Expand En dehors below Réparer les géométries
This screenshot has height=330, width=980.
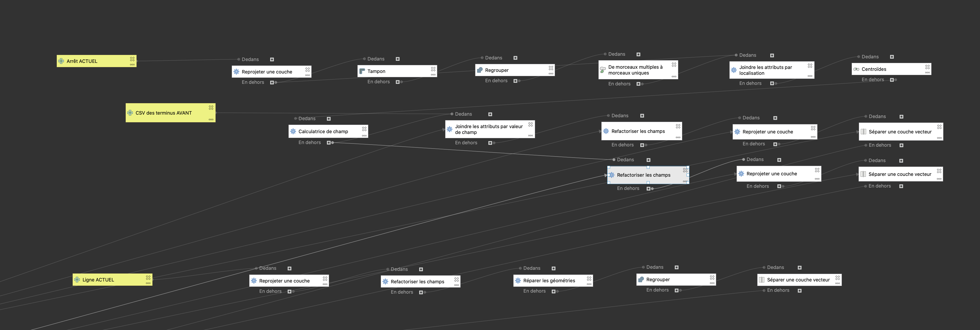coord(554,291)
